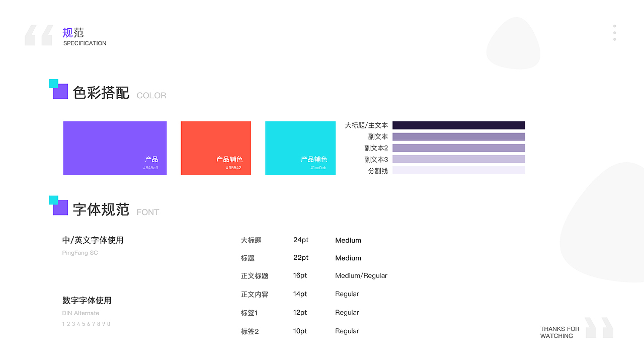Click the square icon beside 字体规范

point(58,205)
